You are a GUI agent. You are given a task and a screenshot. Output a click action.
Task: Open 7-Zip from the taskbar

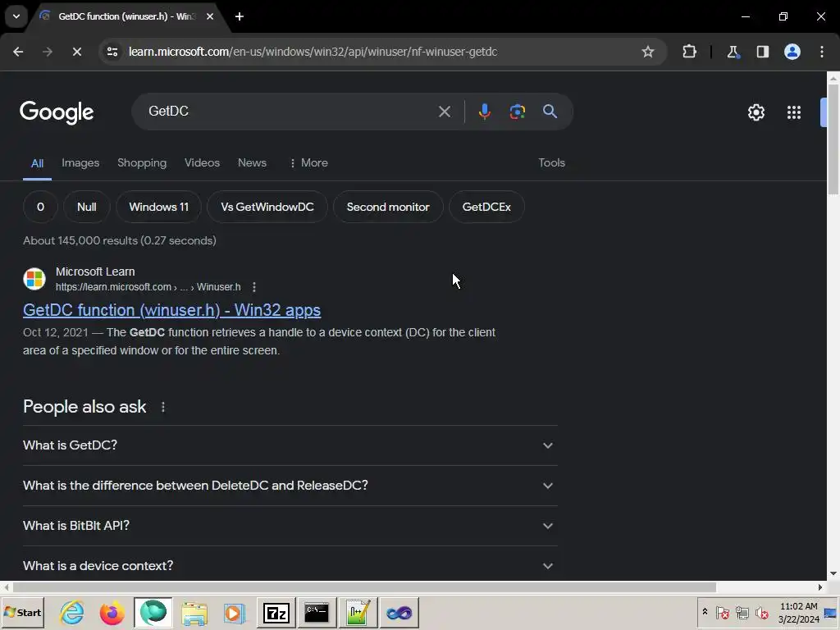[276, 613]
